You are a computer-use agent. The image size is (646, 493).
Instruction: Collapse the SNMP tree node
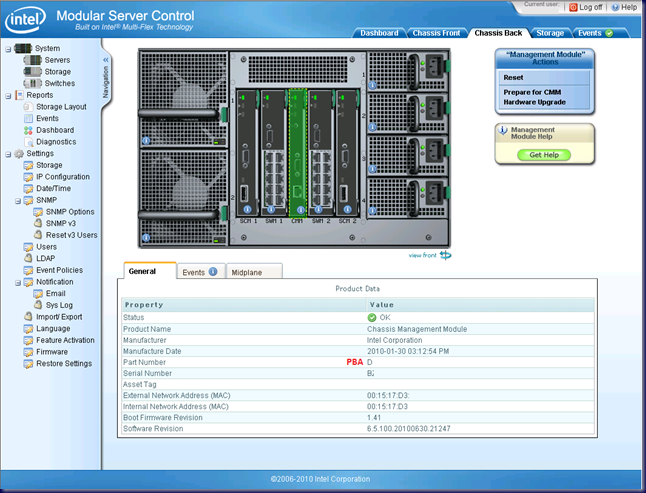point(18,200)
